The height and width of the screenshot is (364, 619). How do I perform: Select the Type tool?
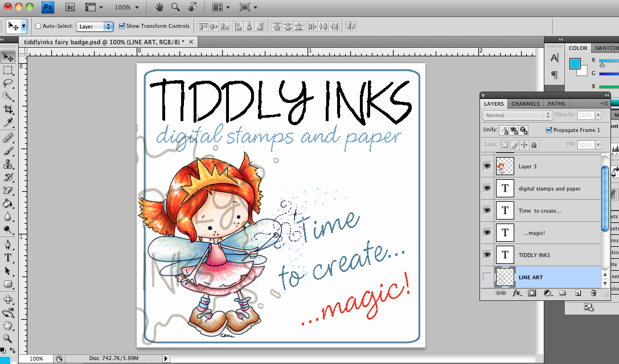click(8, 258)
